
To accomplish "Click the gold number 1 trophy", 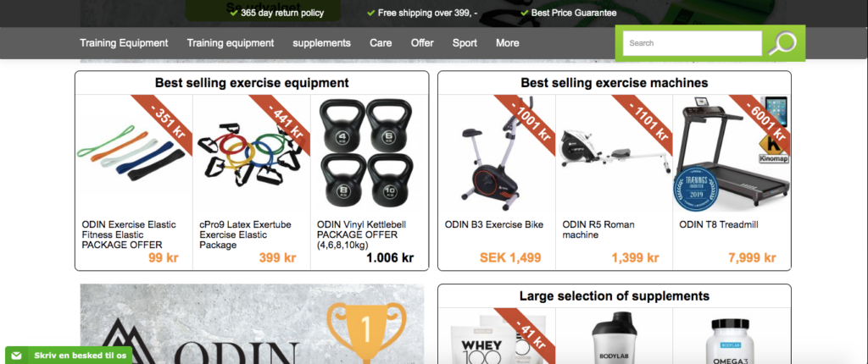I will click(365, 330).
